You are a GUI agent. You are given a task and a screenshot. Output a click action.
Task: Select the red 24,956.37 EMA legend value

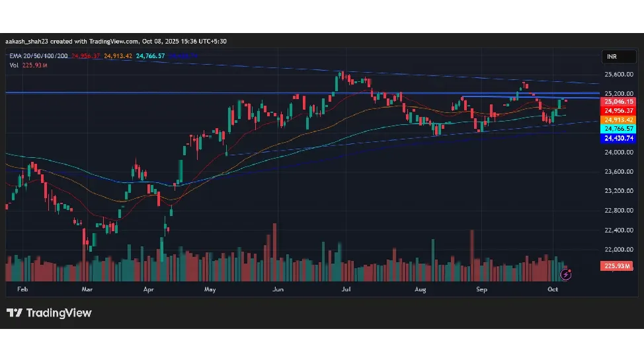pos(86,56)
